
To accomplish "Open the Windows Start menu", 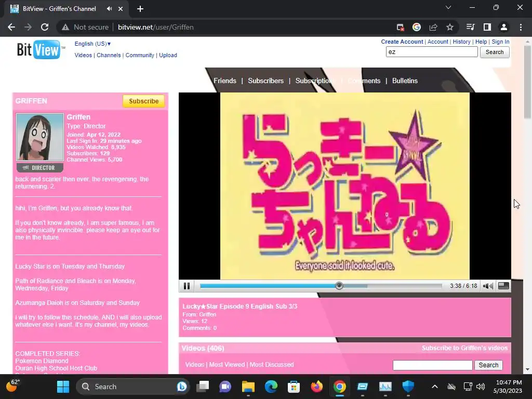I will (x=63, y=387).
